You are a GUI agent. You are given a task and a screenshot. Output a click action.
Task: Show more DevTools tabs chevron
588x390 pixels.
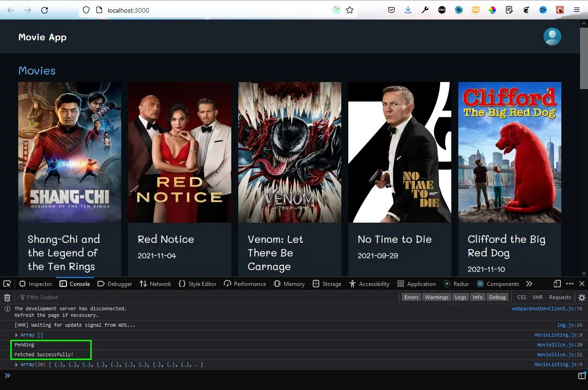529,284
